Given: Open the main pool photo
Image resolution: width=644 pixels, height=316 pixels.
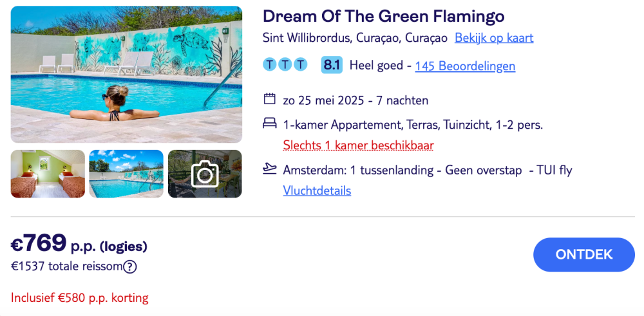Looking at the screenshot, I should pos(126,74).
